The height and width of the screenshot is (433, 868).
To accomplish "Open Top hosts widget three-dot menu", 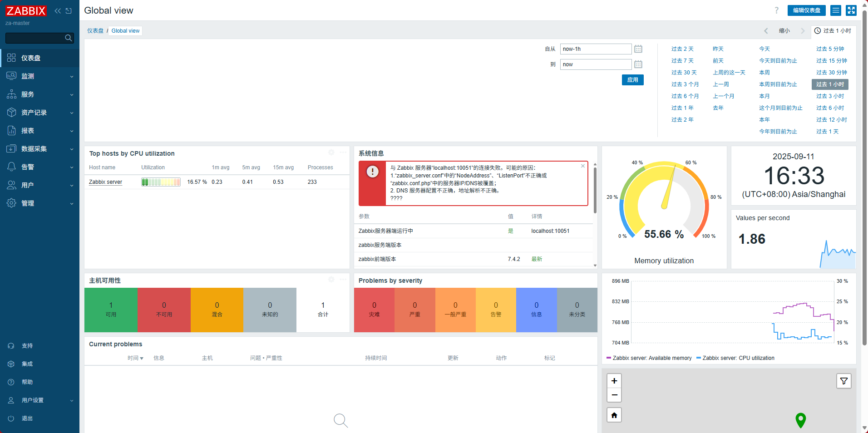I will (x=343, y=153).
